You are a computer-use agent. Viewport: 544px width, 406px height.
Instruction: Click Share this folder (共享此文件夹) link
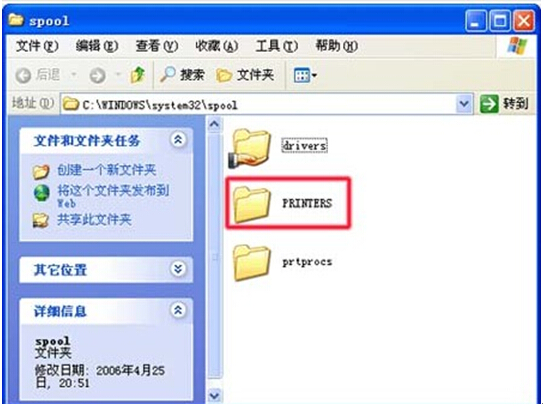tap(94, 219)
